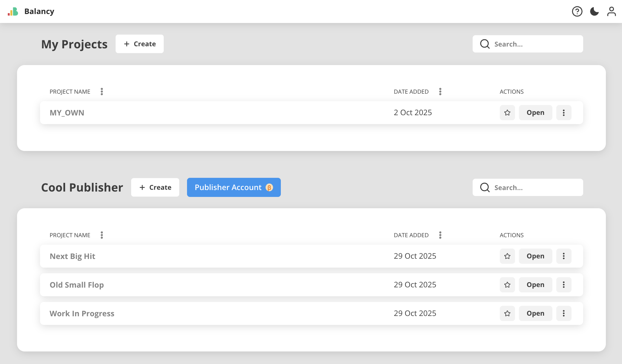
Task: Open the Old Small Flop project
Action: [535, 285]
